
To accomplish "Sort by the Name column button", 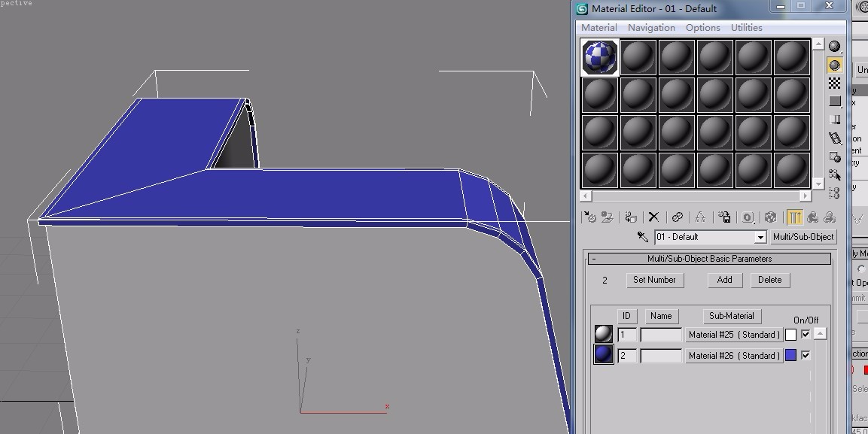I will (x=661, y=316).
